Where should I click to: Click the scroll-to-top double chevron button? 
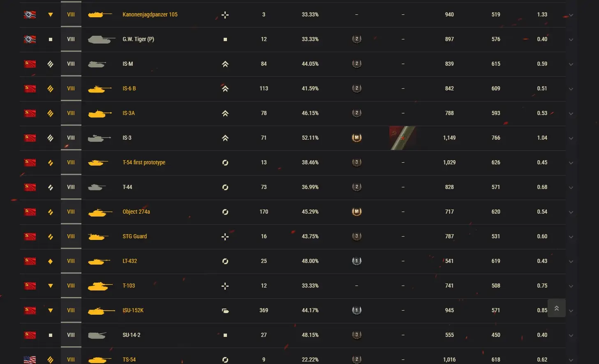click(556, 308)
